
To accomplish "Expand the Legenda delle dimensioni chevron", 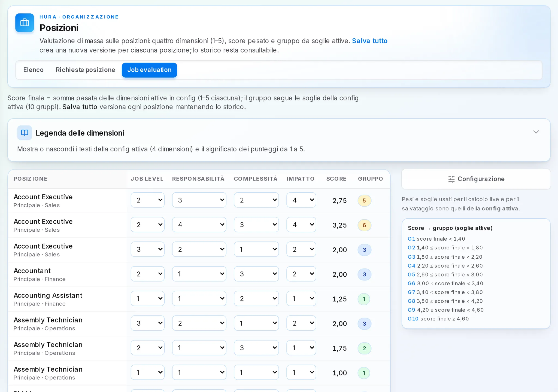I will point(536,132).
